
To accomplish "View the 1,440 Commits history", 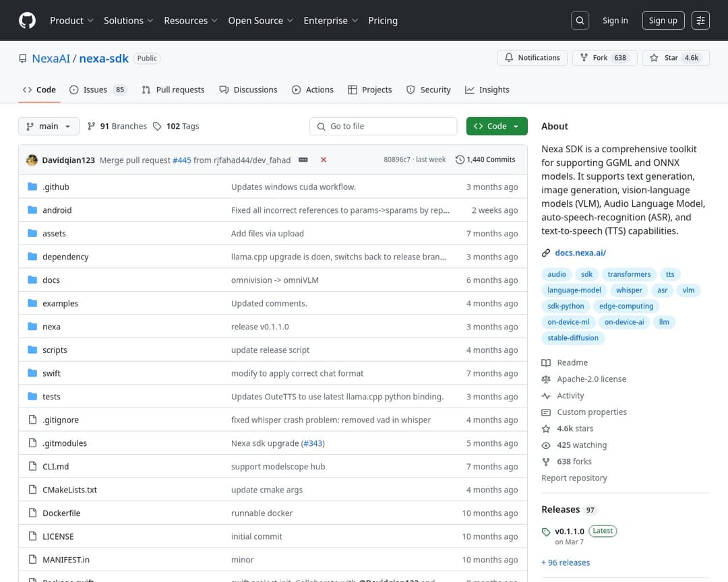I will 485,160.
